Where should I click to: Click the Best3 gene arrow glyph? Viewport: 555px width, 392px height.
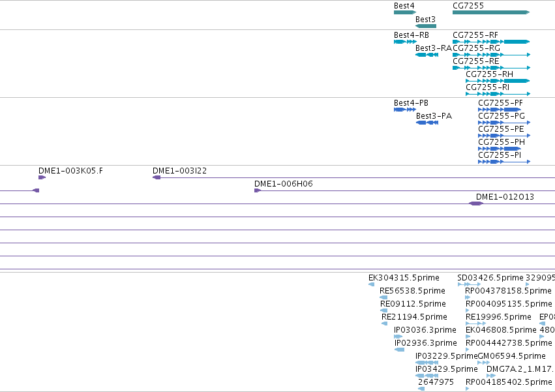click(x=426, y=26)
